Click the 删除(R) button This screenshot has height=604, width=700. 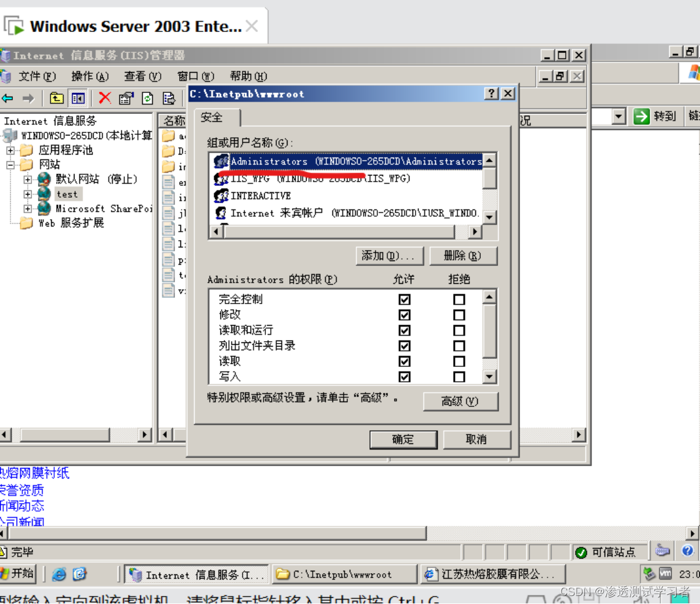(462, 256)
